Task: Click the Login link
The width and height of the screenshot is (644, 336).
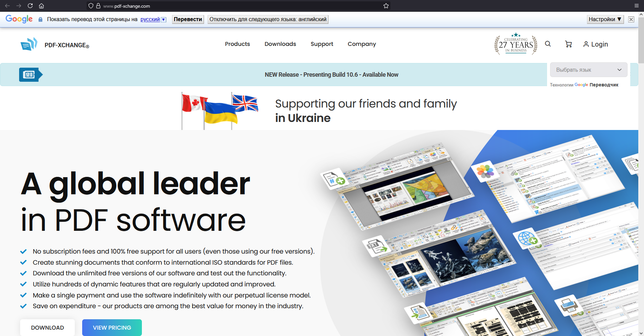Action: point(596,44)
